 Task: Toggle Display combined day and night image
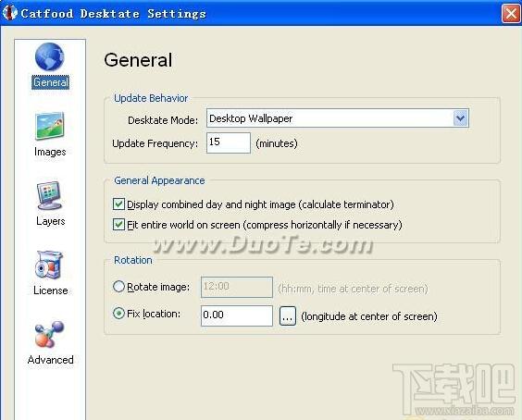tap(118, 204)
